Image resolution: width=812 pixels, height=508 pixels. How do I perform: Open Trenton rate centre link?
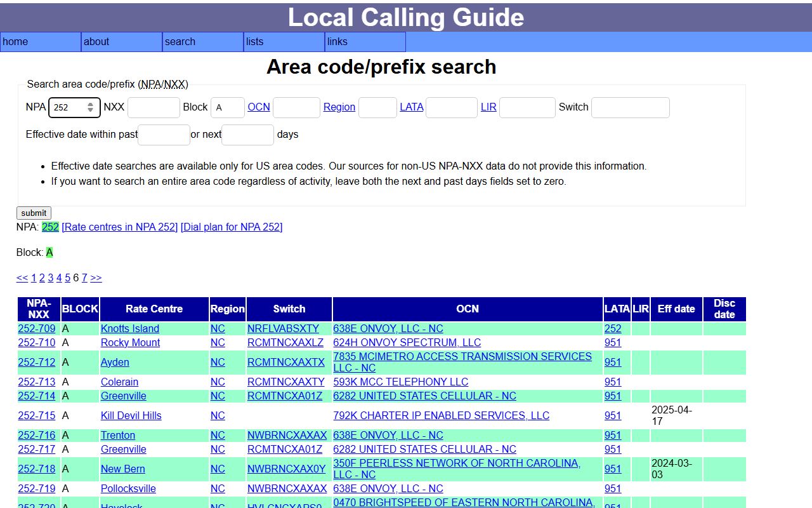118,436
